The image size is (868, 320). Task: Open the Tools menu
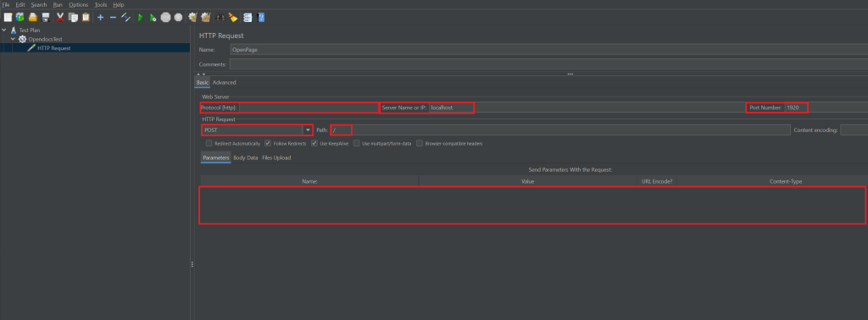(x=101, y=4)
